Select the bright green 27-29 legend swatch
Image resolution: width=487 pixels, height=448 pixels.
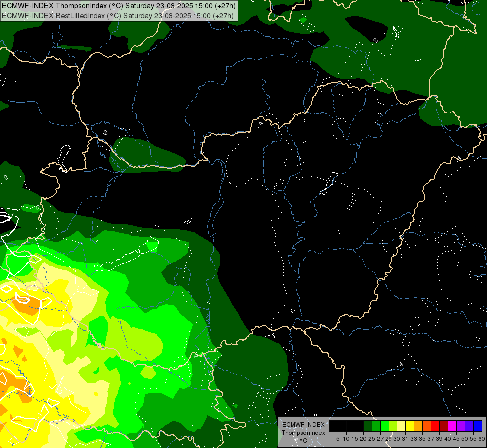tap(385, 426)
